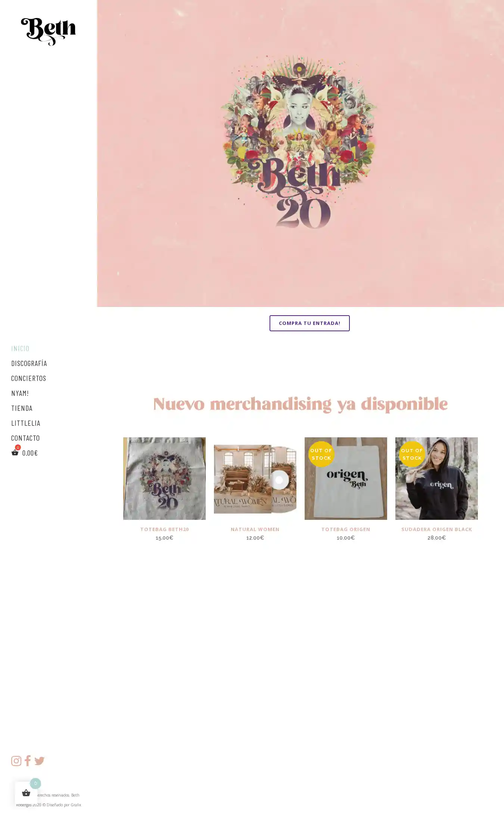This screenshot has width=504, height=819.
Task: Open the Littlelia menu item
Action: pos(26,423)
